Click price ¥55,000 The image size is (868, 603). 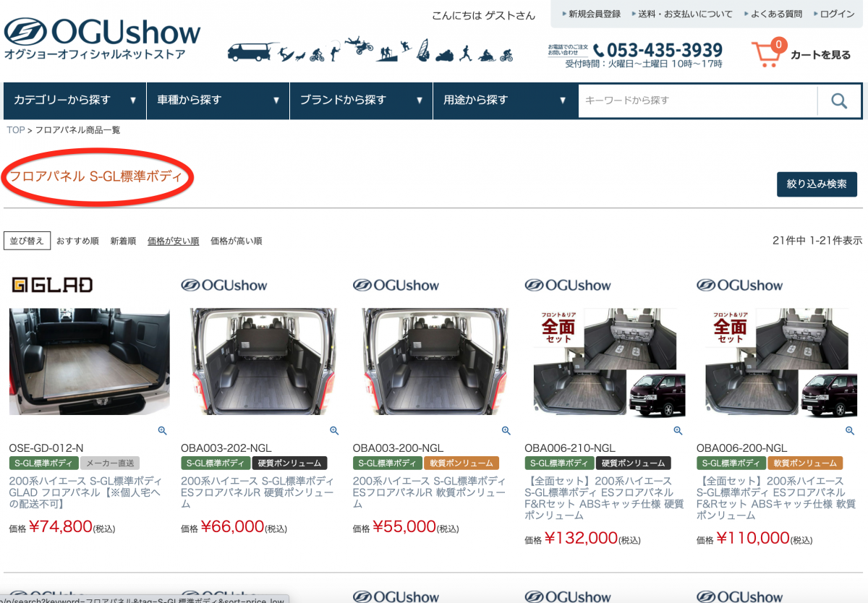click(404, 527)
